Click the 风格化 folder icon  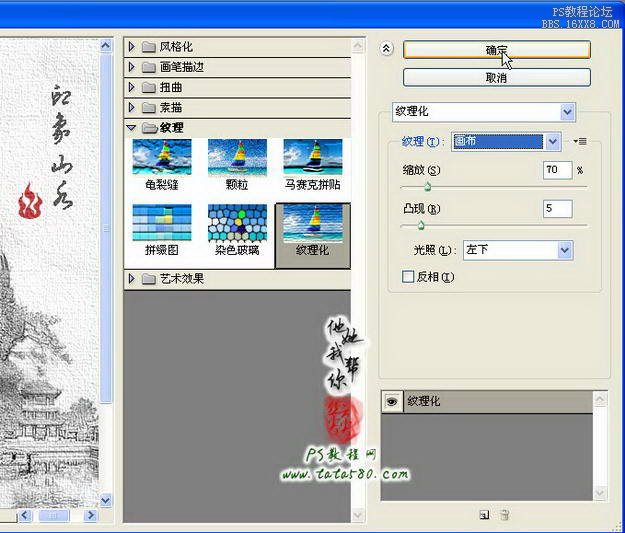[x=149, y=47]
